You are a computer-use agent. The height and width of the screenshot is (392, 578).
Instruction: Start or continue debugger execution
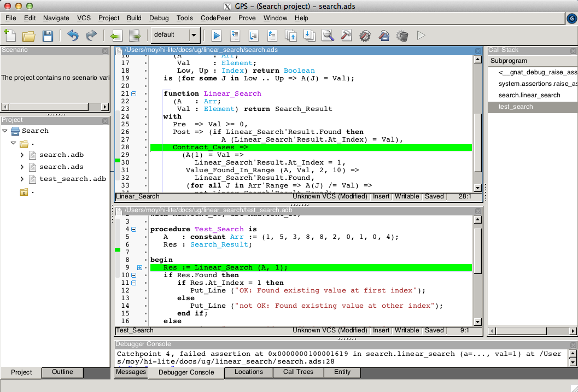click(217, 36)
